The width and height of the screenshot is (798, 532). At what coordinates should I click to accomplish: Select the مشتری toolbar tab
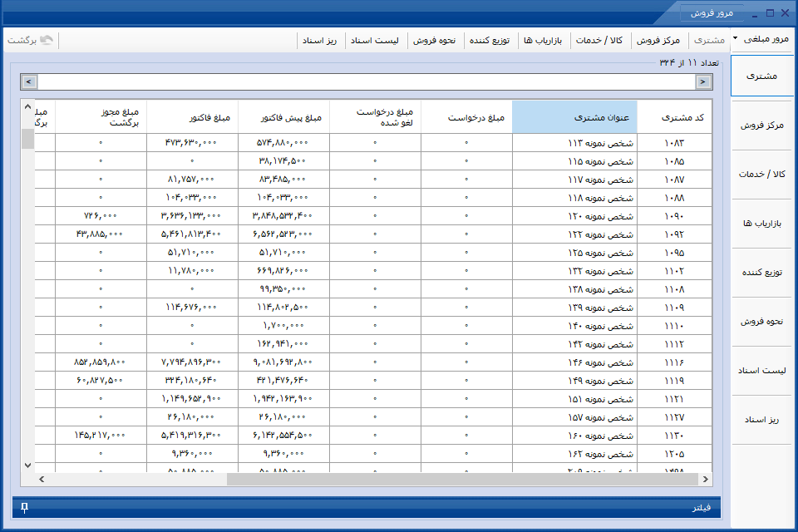[x=709, y=40]
